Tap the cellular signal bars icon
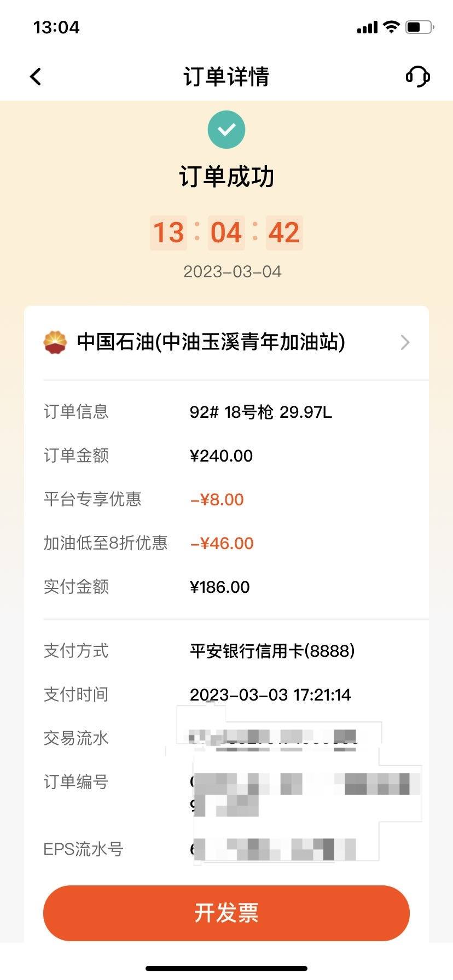 [x=367, y=27]
